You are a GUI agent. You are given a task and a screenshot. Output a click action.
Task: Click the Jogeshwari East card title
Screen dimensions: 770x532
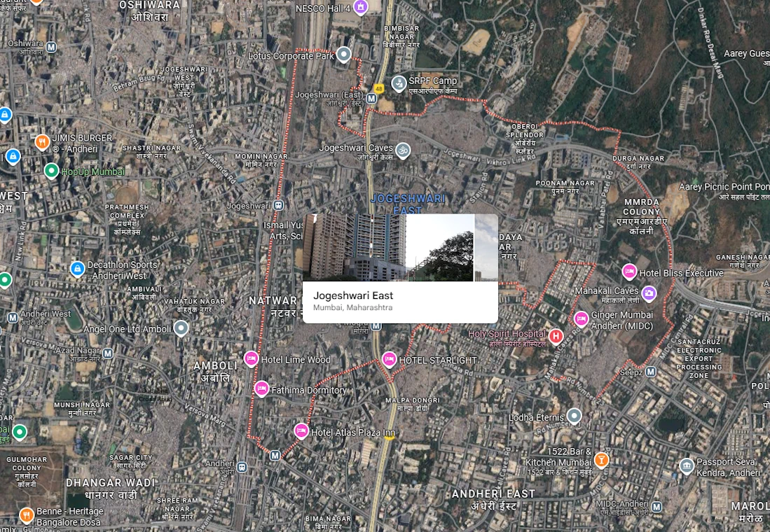point(353,295)
